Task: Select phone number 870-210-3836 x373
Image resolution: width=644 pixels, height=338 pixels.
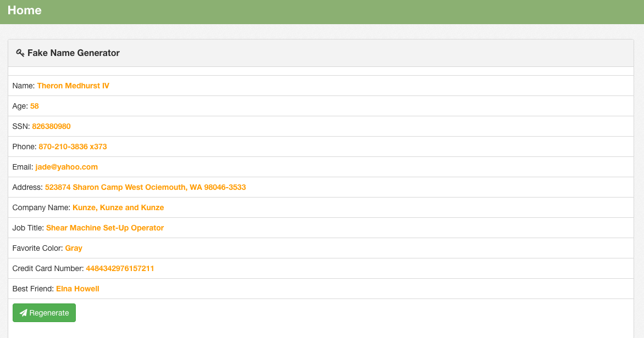Action: click(73, 147)
